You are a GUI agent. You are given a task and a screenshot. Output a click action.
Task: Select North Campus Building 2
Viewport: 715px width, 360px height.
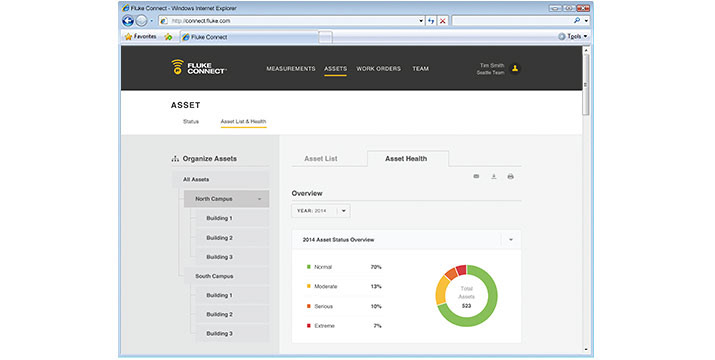point(232,238)
